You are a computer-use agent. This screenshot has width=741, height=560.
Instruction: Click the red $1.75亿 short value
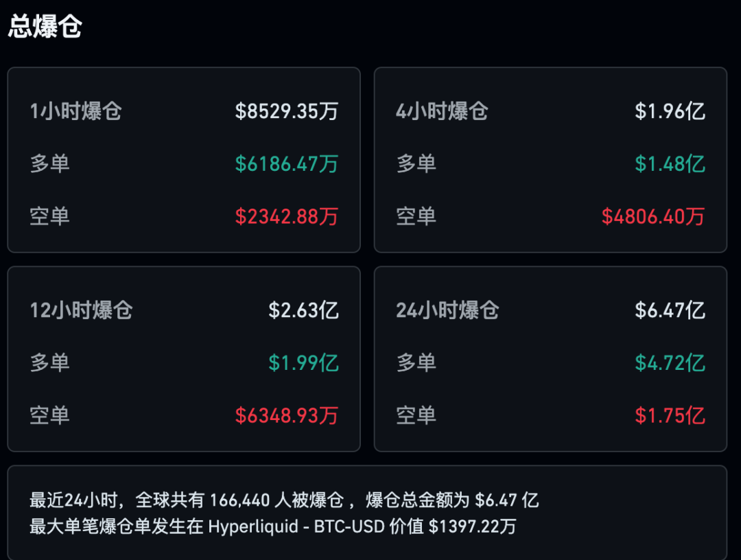click(670, 416)
